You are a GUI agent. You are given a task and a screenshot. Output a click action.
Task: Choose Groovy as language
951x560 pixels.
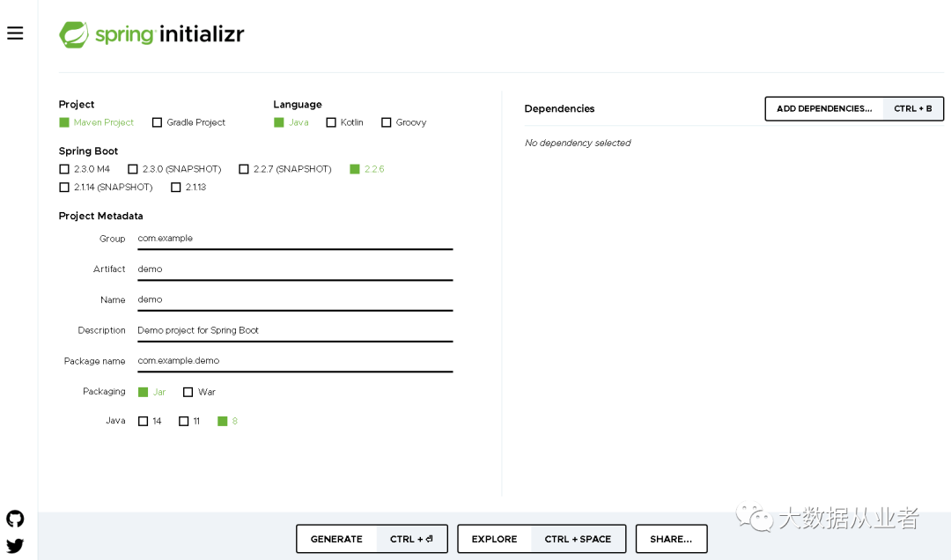[403, 122]
